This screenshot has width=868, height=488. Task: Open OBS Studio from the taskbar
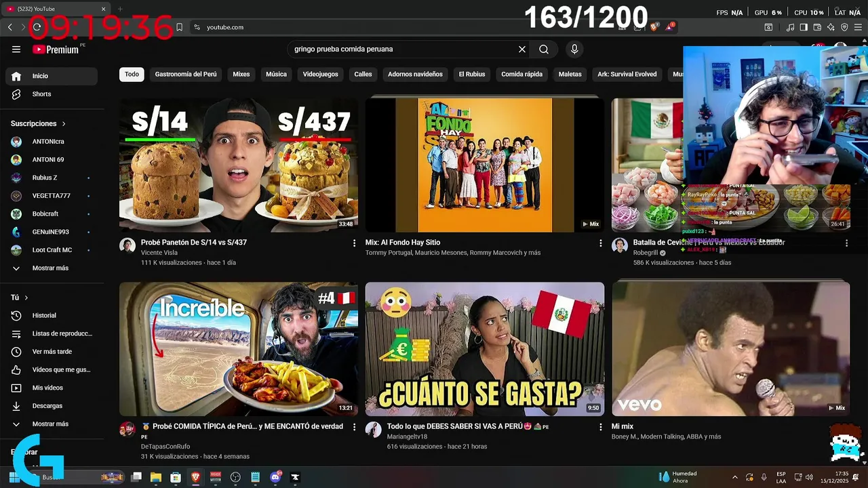click(x=235, y=477)
